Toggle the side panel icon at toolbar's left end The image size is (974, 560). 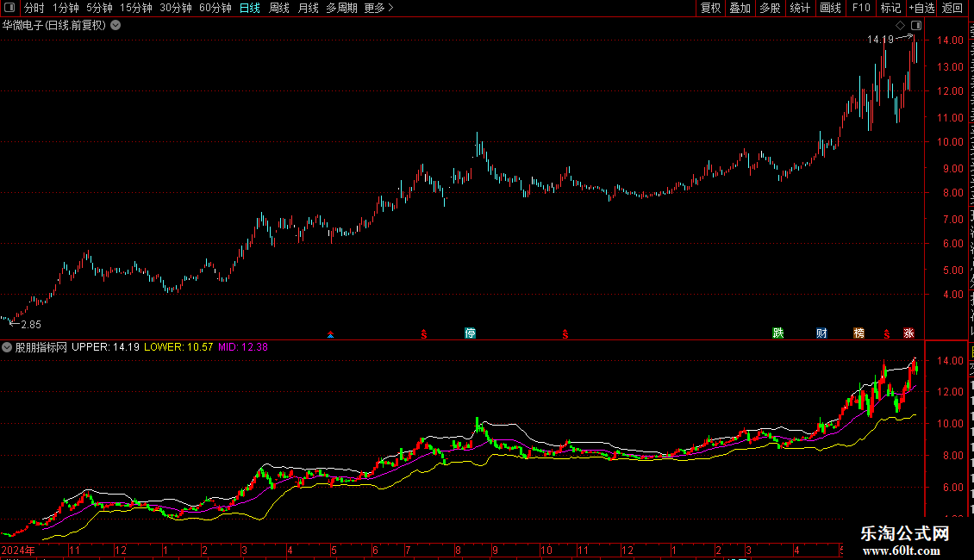click(9, 8)
